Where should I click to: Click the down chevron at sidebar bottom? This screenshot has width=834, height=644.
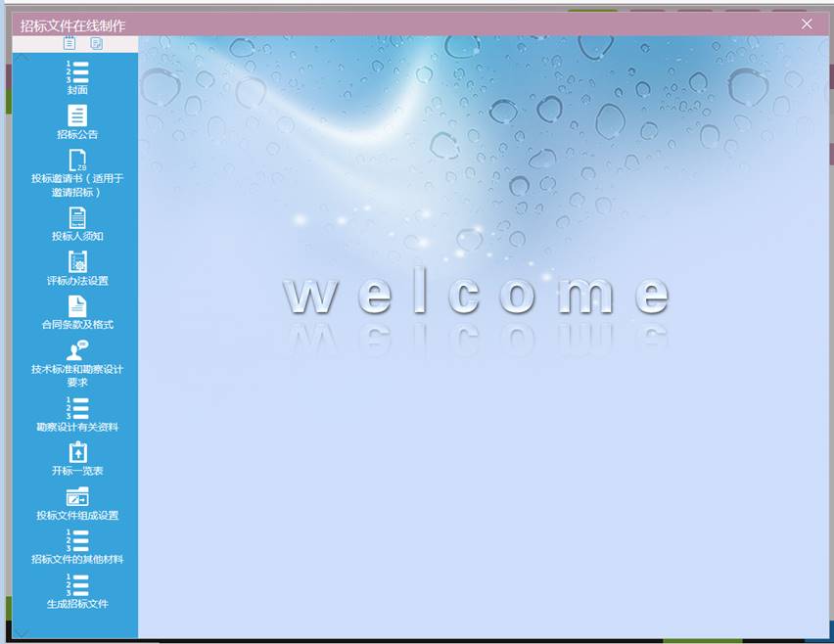click(x=22, y=633)
